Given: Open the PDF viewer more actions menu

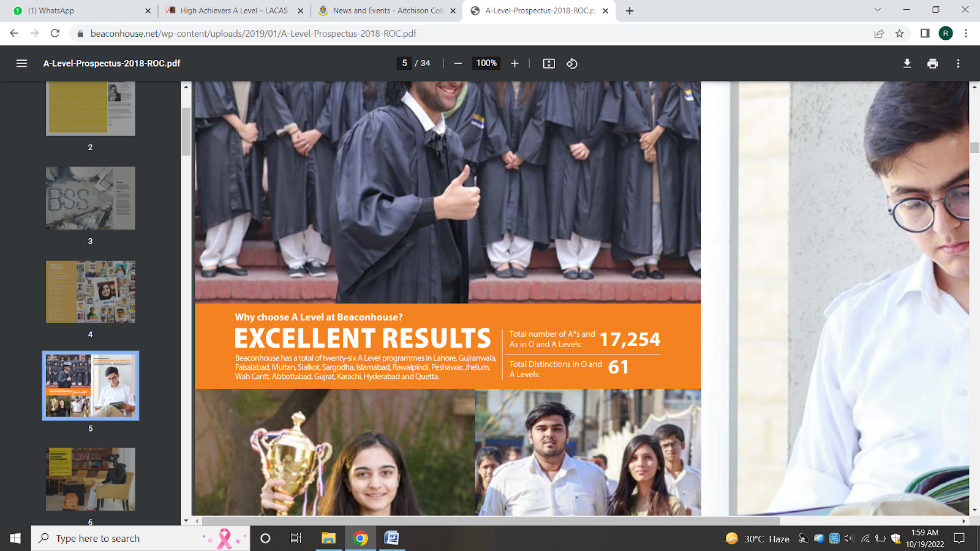Looking at the screenshot, I should tap(959, 63).
